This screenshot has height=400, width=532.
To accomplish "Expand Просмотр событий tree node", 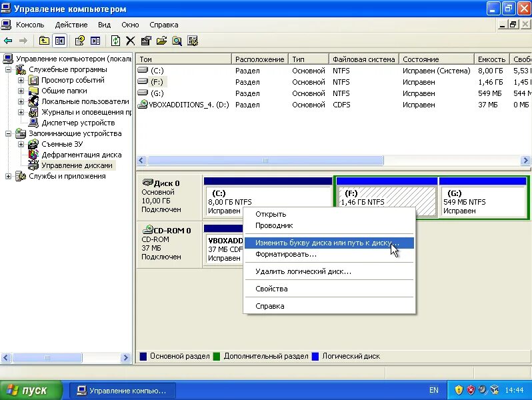I will pyautogui.click(x=21, y=81).
